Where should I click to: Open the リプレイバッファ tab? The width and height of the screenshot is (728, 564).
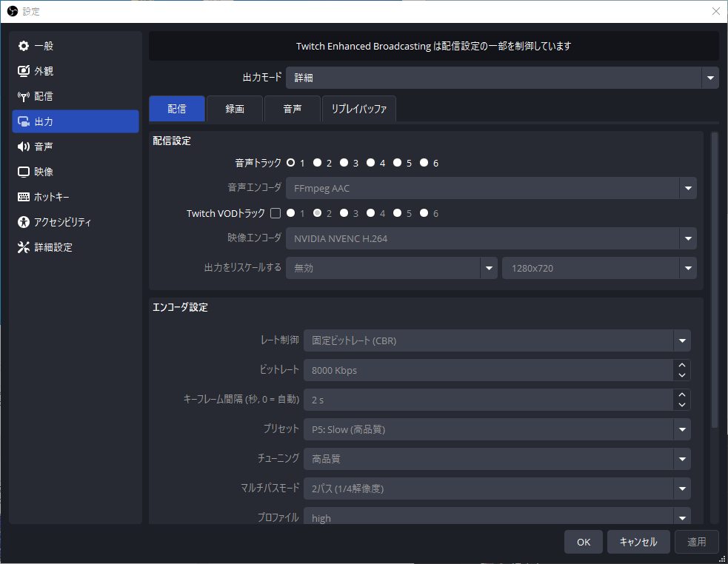[359, 109]
